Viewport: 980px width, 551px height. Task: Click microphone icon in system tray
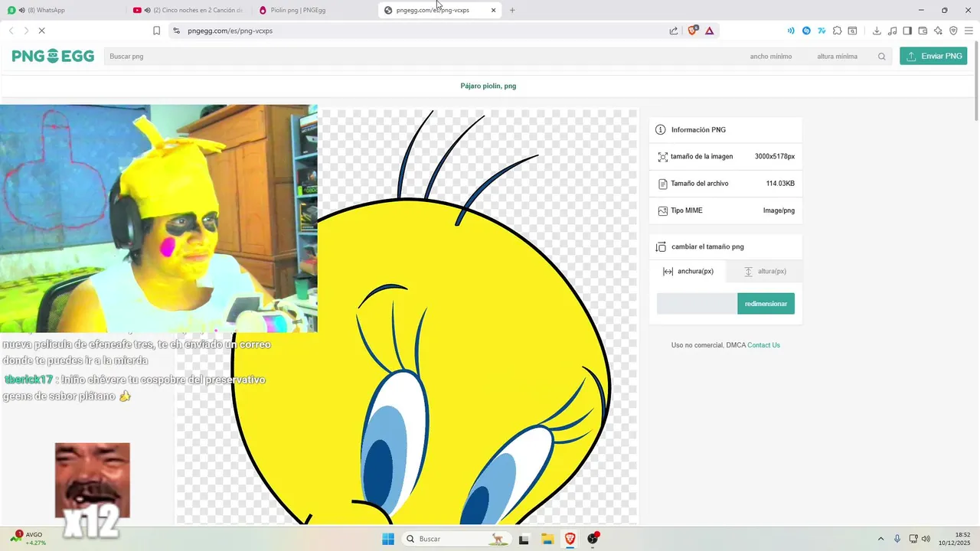click(897, 539)
